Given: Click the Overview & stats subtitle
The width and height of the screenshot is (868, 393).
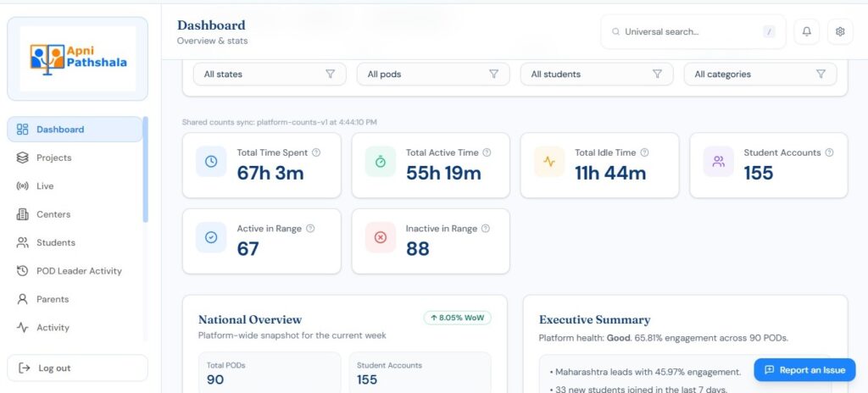Looking at the screenshot, I should click(213, 41).
